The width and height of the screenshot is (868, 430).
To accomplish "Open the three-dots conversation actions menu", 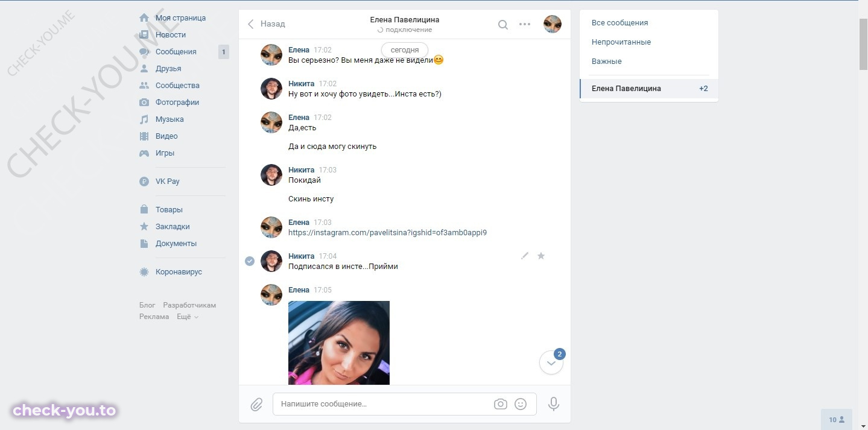I will [525, 25].
